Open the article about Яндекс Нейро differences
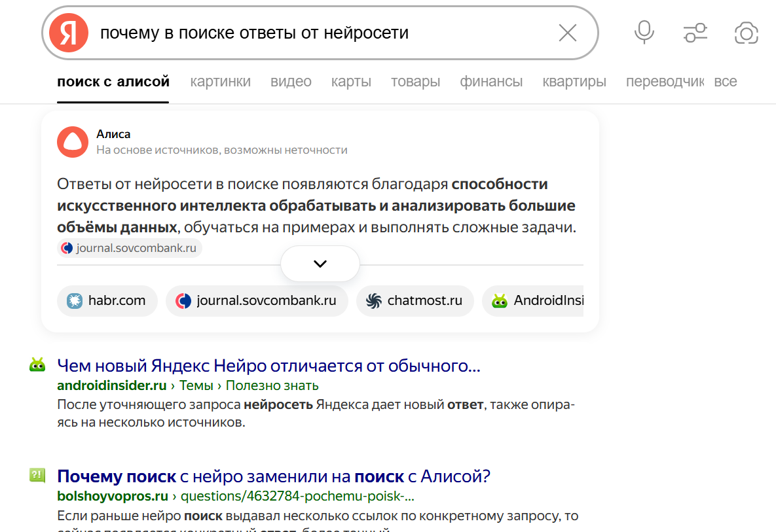This screenshot has width=776, height=532. [x=268, y=365]
